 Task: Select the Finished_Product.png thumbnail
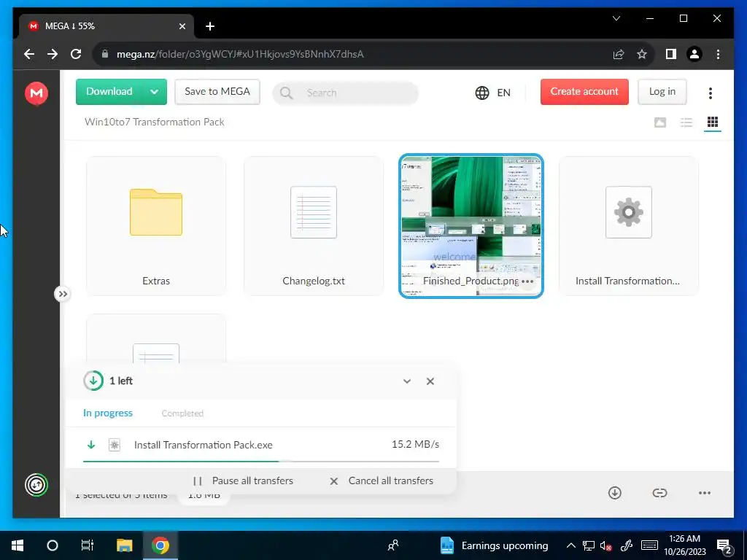[x=471, y=226]
